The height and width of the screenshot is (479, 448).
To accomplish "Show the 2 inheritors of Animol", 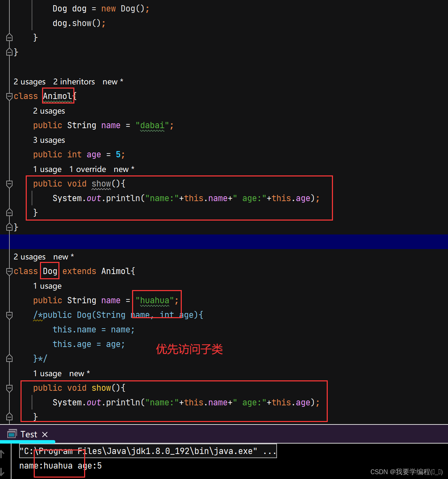I will coord(74,82).
